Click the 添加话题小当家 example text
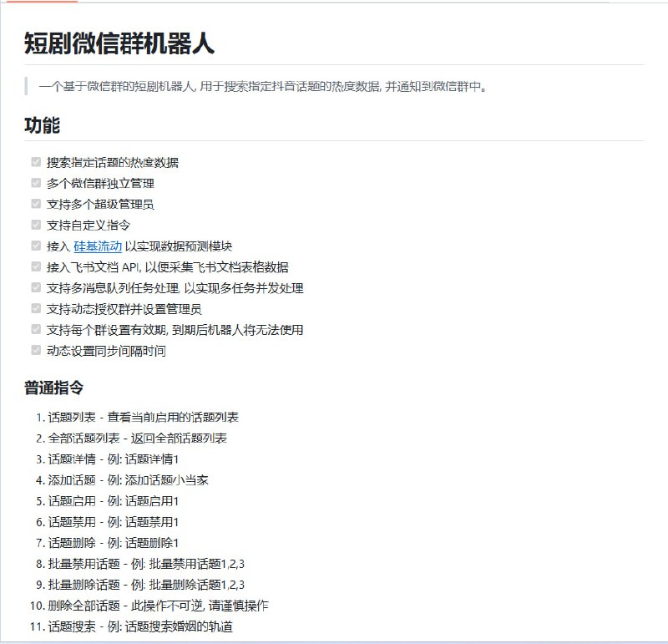The height and width of the screenshot is (644, 668). [x=167, y=479]
